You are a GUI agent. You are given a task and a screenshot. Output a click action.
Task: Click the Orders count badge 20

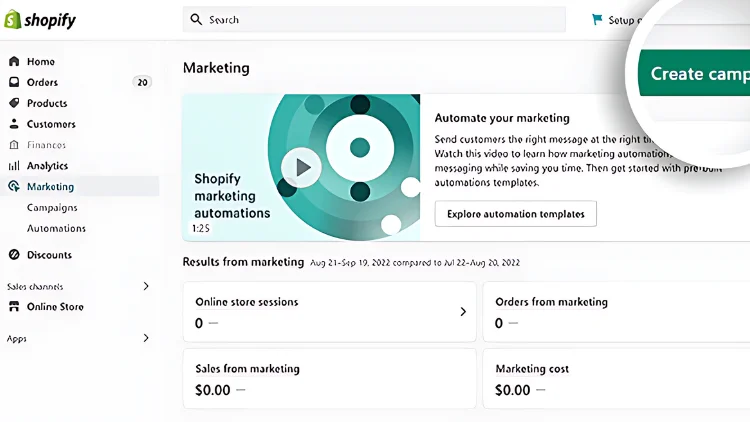tap(142, 82)
